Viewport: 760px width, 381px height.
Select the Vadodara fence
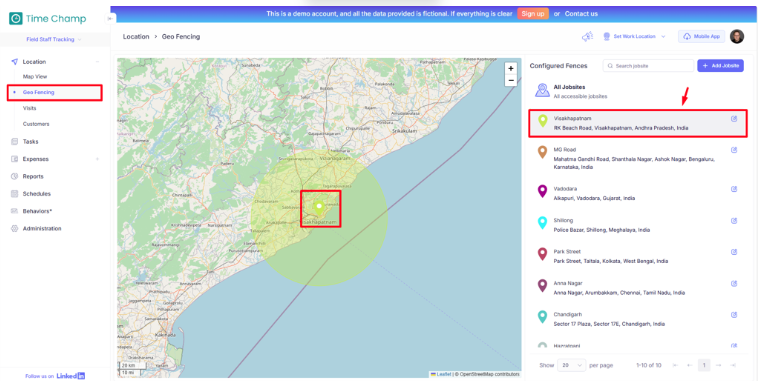[637, 193]
